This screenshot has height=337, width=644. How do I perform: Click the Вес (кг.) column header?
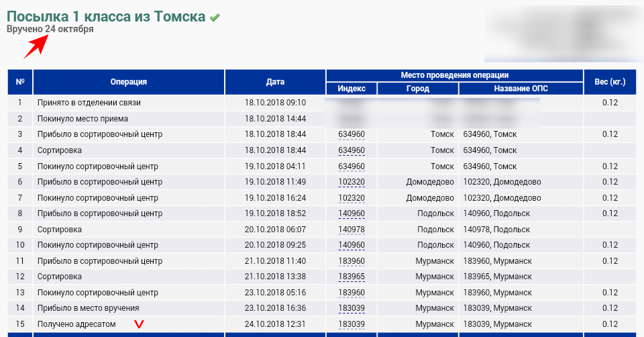click(609, 82)
